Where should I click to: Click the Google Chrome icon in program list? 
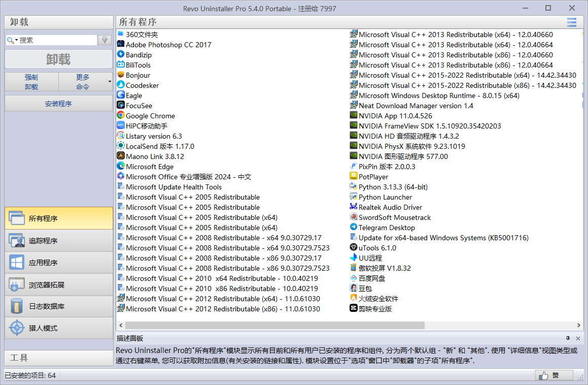point(121,116)
